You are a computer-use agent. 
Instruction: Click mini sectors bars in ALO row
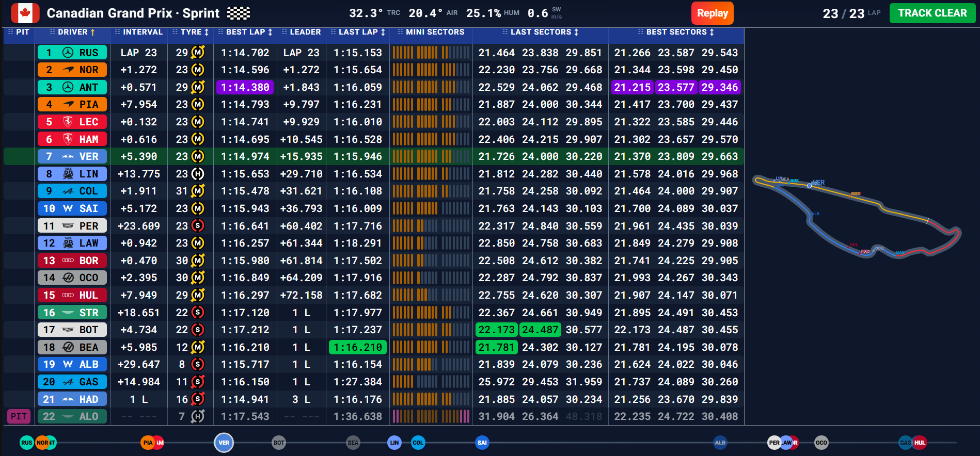431,416
